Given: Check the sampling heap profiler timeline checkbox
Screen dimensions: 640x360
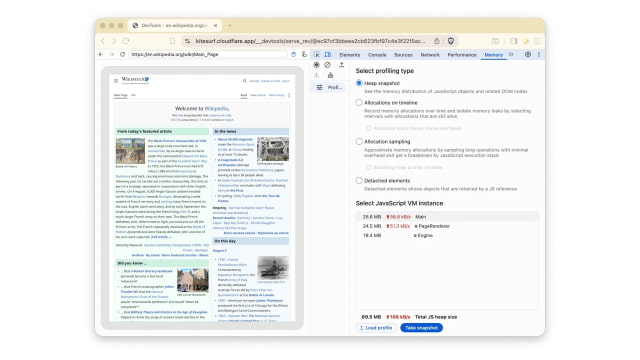Looking at the screenshot, I should (x=369, y=167).
